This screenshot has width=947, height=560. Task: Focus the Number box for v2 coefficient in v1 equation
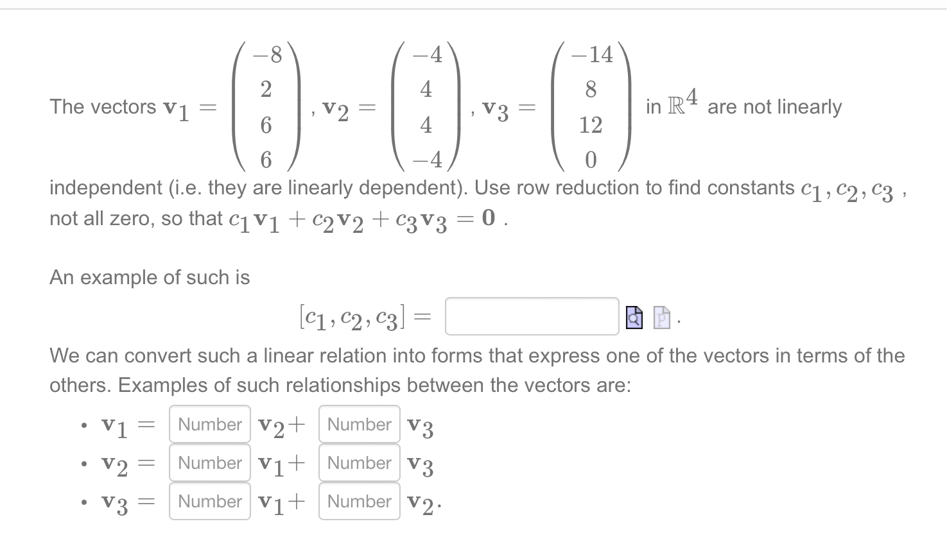pyautogui.click(x=209, y=424)
